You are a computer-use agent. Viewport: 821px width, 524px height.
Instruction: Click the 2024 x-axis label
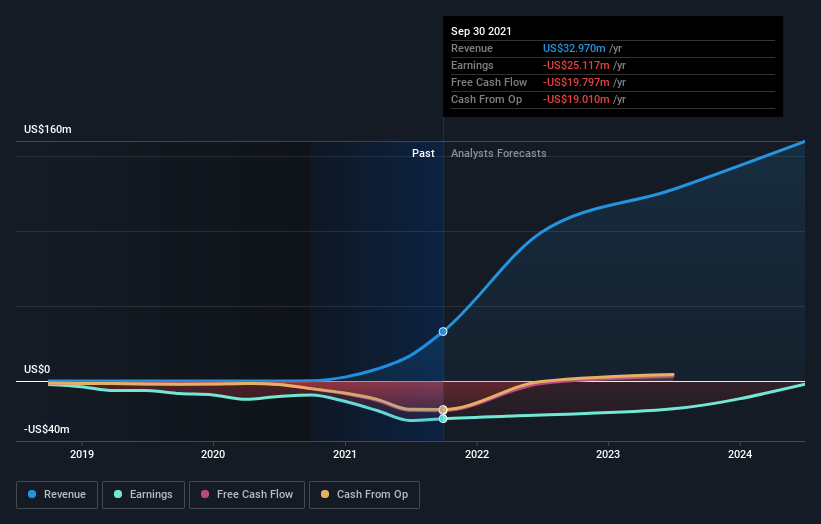[x=740, y=454]
